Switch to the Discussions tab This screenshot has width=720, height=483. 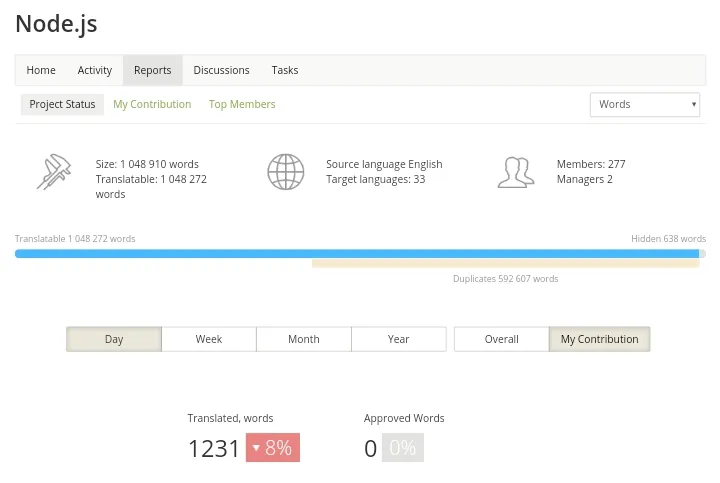(221, 70)
